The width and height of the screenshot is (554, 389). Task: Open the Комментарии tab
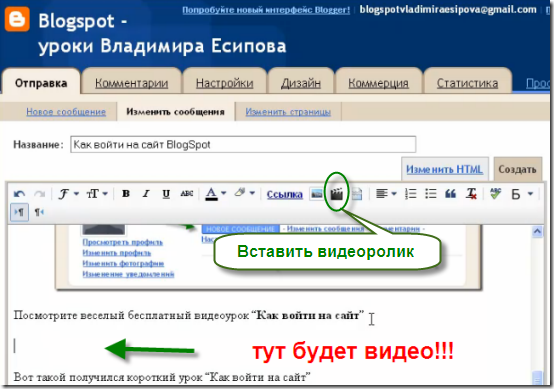click(x=131, y=83)
